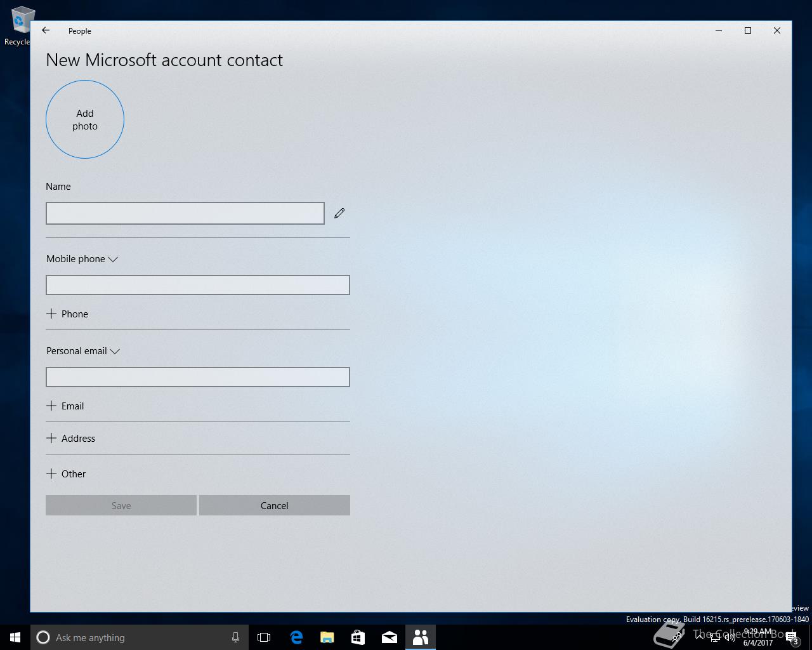Open the Mobile phone type dropdown
The height and width of the screenshot is (650, 812).
pos(82,259)
